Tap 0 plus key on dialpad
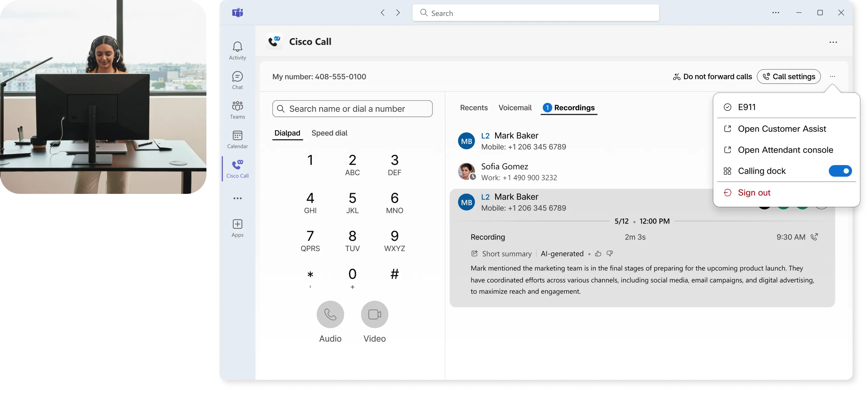Screen dimensions: 868x397 352,278
